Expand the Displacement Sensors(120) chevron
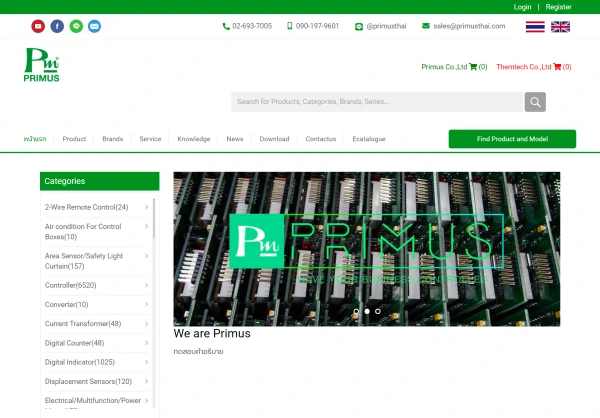The image size is (600, 418). [x=147, y=381]
